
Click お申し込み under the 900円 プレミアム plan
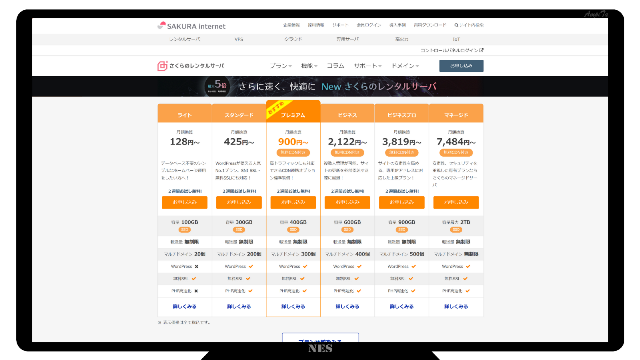[x=293, y=202]
